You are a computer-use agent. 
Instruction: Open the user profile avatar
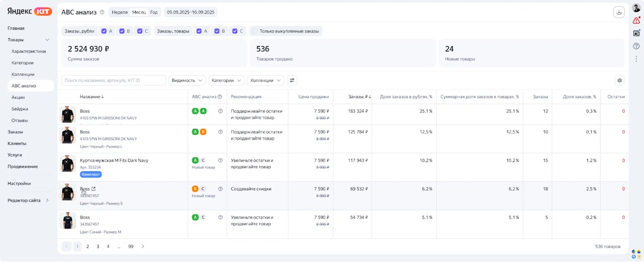tap(636, 8)
